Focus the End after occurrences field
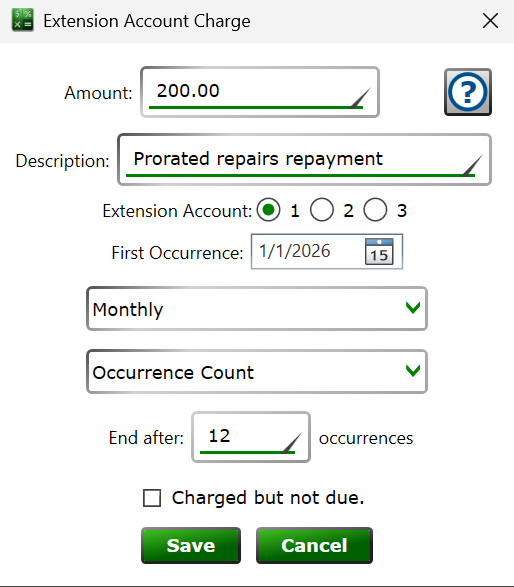 tap(251, 437)
